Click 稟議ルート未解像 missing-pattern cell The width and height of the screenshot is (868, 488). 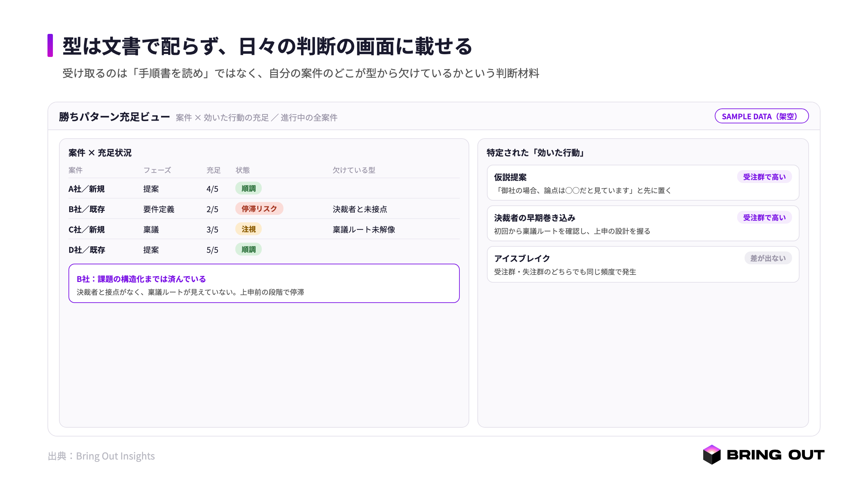click(x=364, y=229)
